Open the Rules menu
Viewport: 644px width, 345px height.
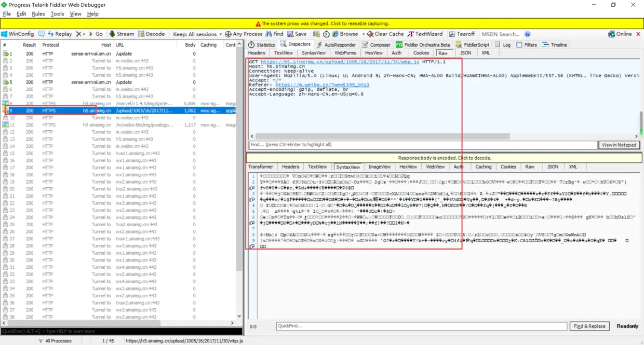(38, 14)
